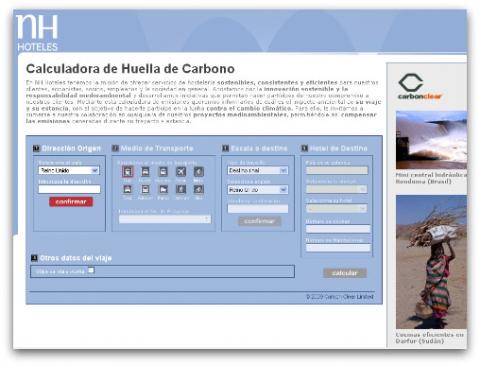Open the first dropdown in Escala o destino
The image size is (480, 366).
258,170
